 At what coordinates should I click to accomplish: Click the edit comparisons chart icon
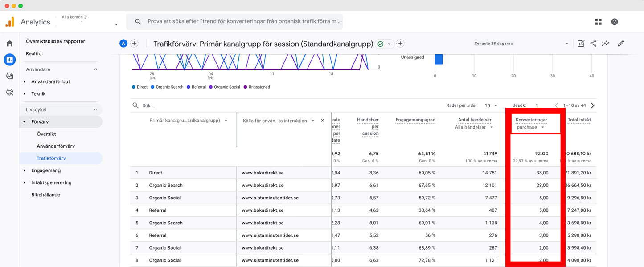[x=581, y=44]
